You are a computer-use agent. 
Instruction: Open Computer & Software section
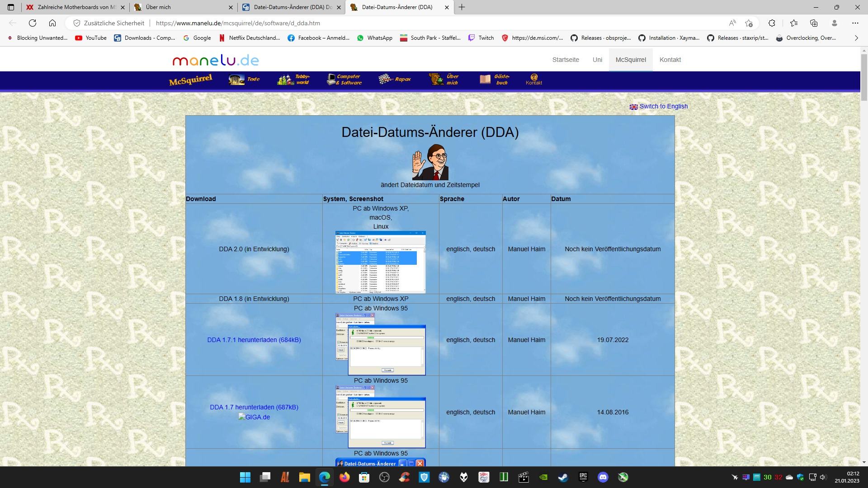point(344,80)
